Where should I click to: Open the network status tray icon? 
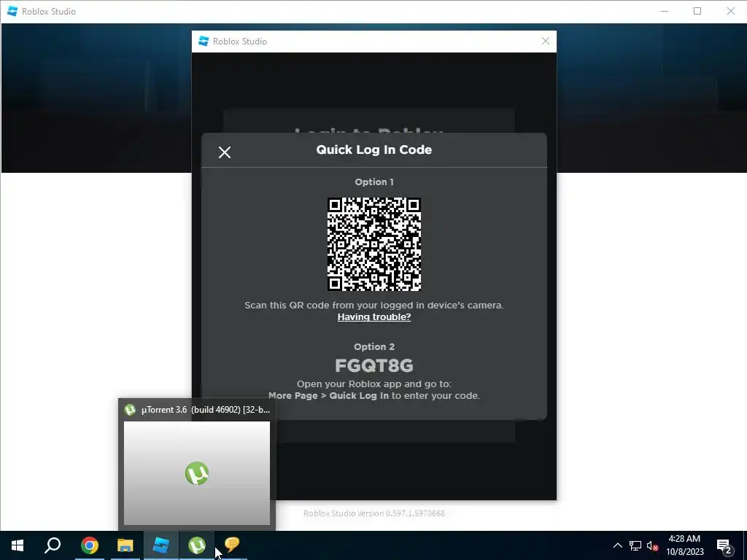pyautogui.click(x=635, y=545)
